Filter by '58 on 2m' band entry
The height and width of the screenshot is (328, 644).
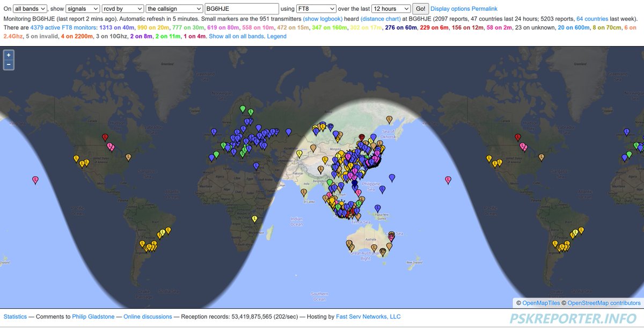point(498,27)
